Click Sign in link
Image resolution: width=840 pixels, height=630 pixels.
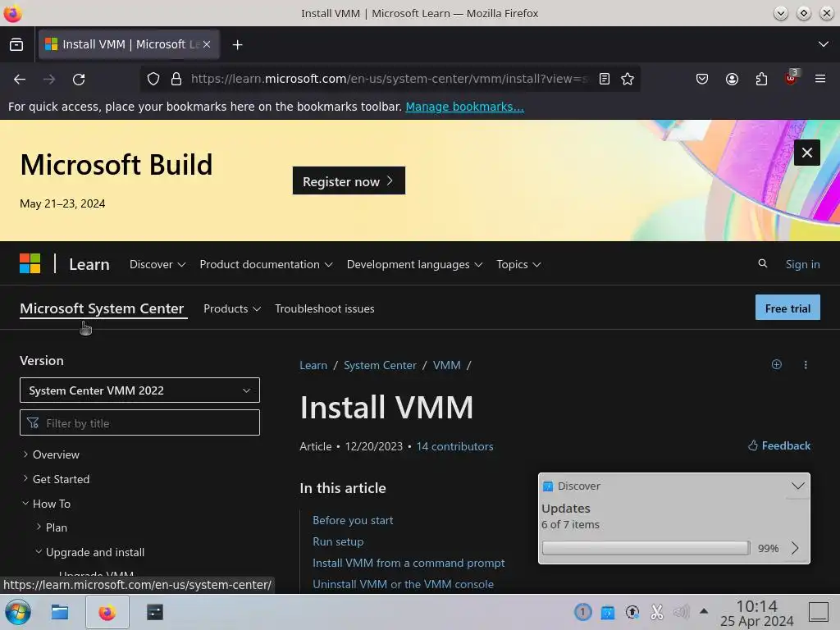[x=802, y=264]
